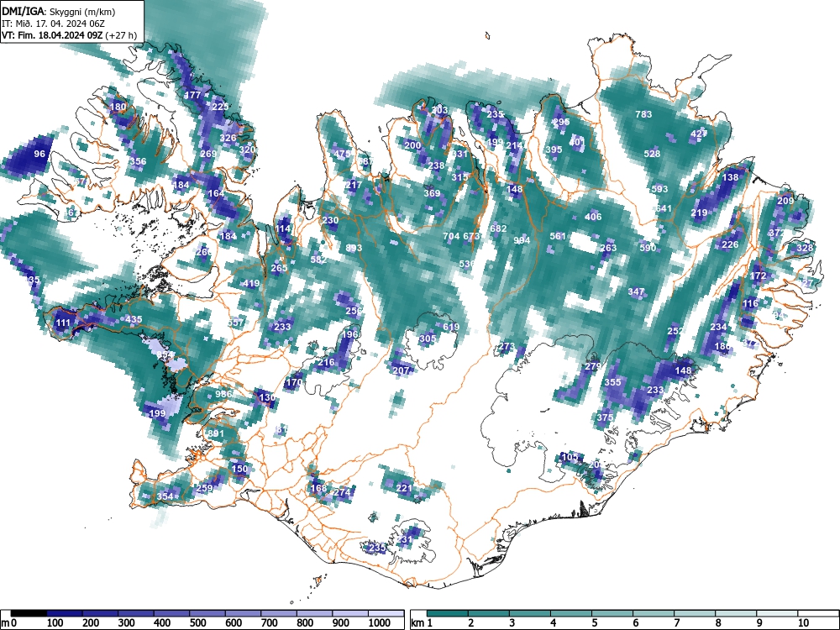840x630 pixels.
Task: Select the map value 369
Action: click(432, 193)
